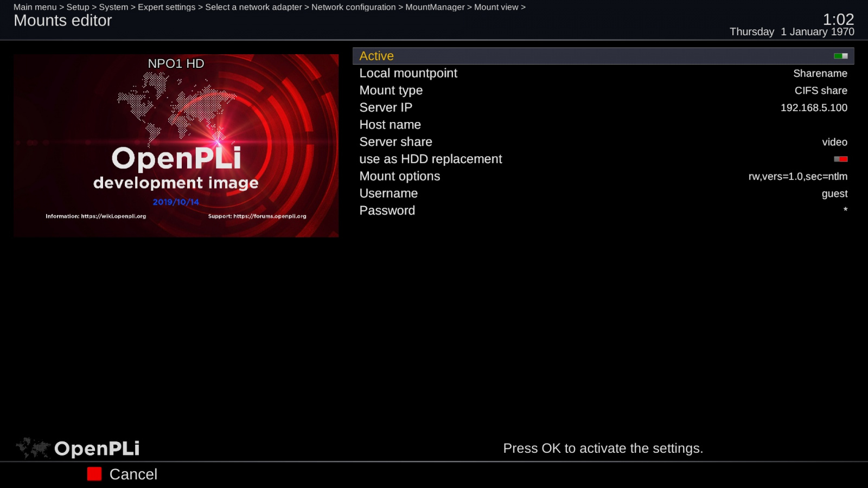The image size is (868, 488).
Task: Select the Mount type row
Action: click(x=603, y=91)
